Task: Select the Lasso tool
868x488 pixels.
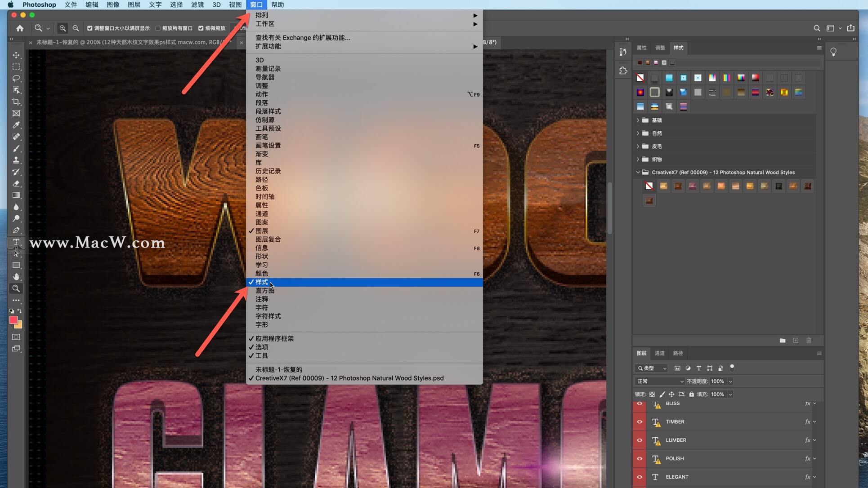Action: 17,79
